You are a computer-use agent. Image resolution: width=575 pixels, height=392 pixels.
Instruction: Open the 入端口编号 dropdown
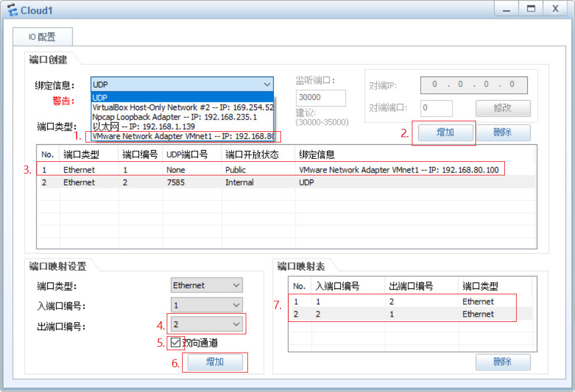(x=207, y=305)
